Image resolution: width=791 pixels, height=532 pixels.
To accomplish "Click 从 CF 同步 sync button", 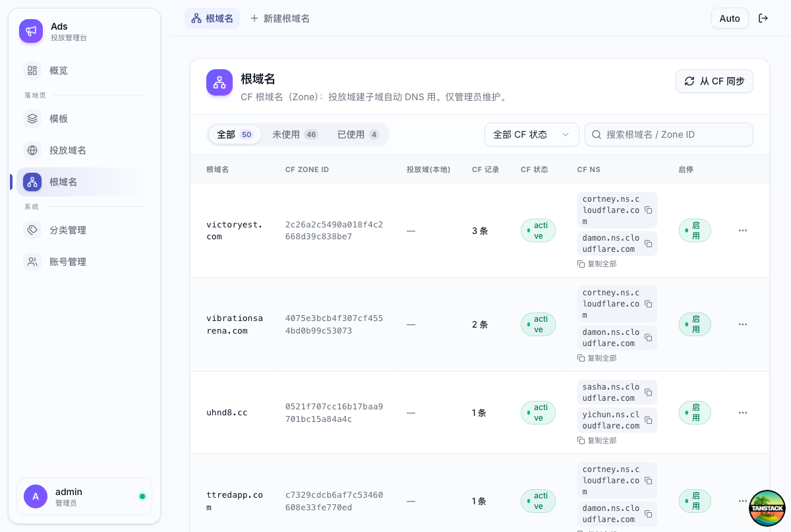I will tap(715, 81).
